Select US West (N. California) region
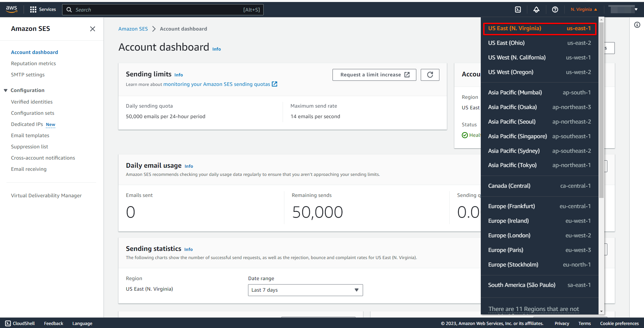This screenshot has height=328, width=644. click(539, 57)
